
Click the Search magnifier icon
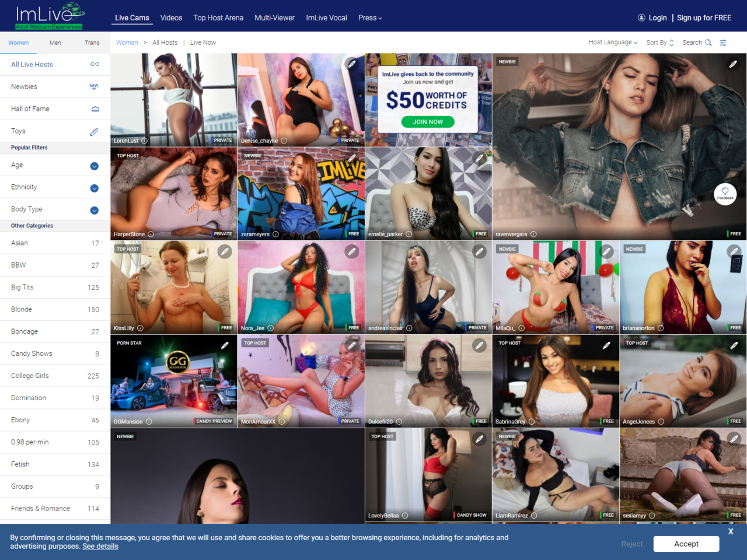pyautogui.click(x=708, y=43)
